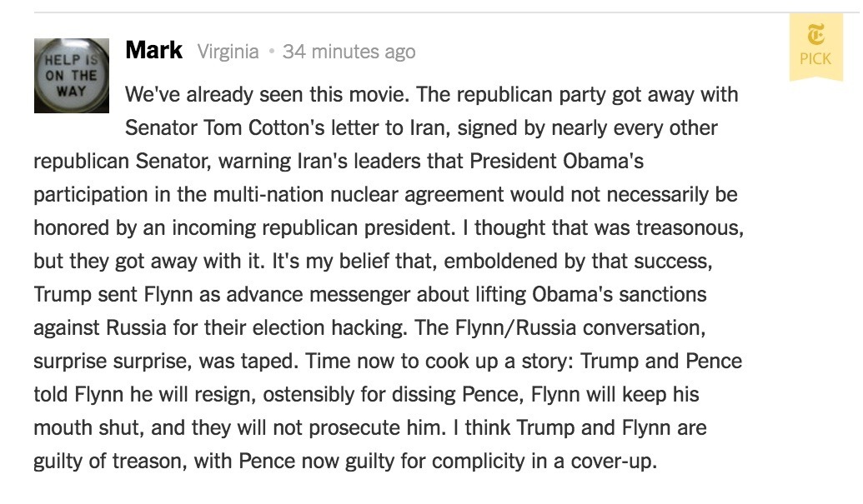863x504 pixels.
Task: Click the "Virginia" location label
Action: point(228,52)
